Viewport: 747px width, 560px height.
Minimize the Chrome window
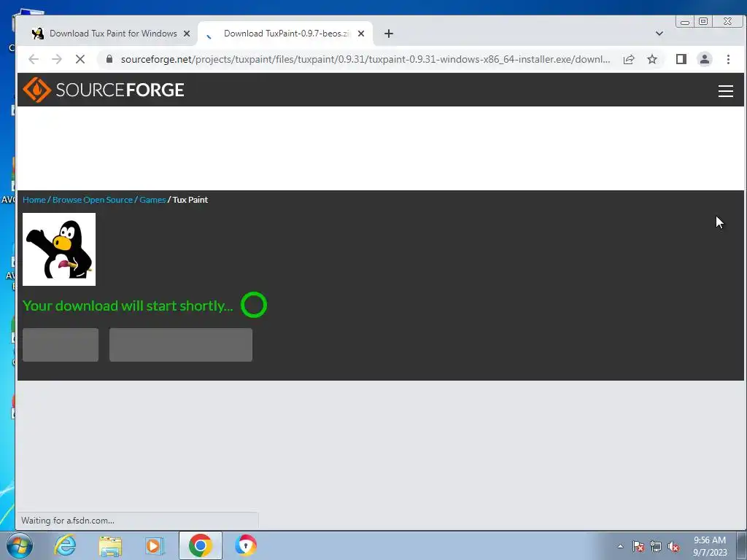(684, 21)
